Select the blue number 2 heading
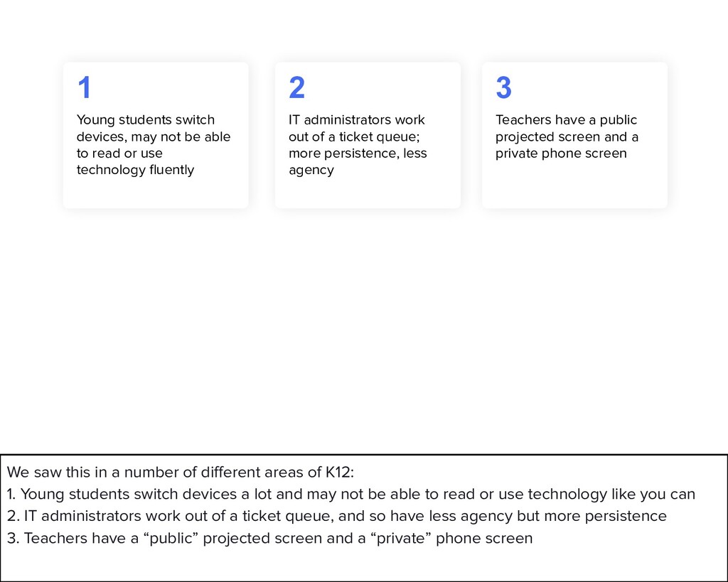This screenshot has width=728, height=582. (x=296, y=87)
